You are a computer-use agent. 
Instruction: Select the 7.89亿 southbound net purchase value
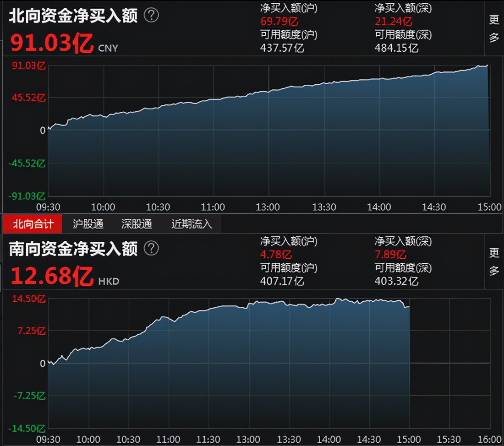[391, 254]
